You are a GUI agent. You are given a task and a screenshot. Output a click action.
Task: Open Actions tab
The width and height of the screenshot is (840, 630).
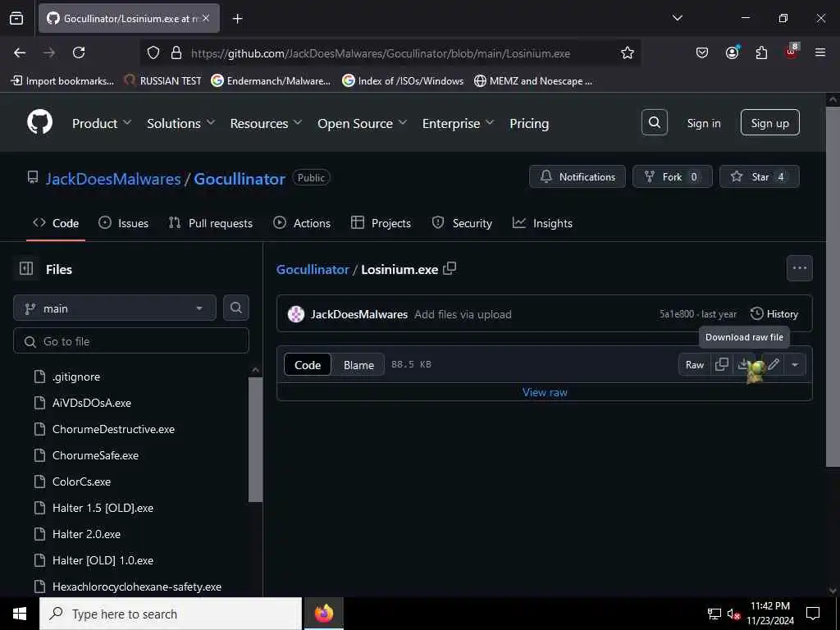[302, 223]
